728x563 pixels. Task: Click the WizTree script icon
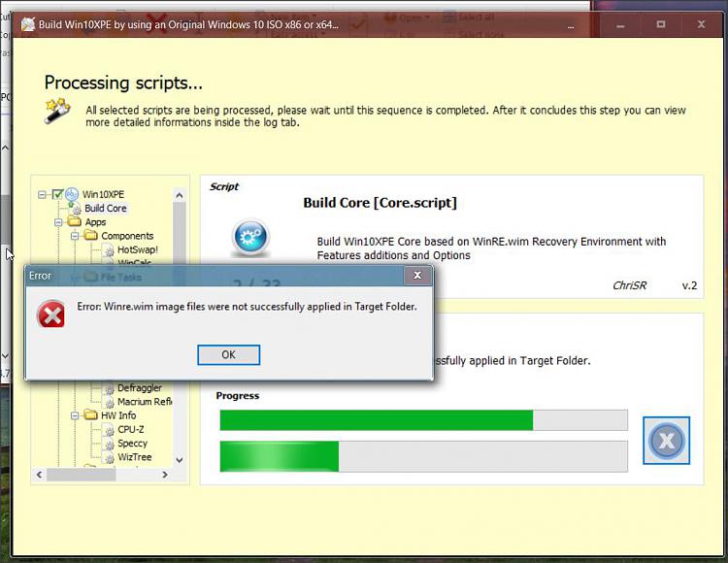click(109, 458)
